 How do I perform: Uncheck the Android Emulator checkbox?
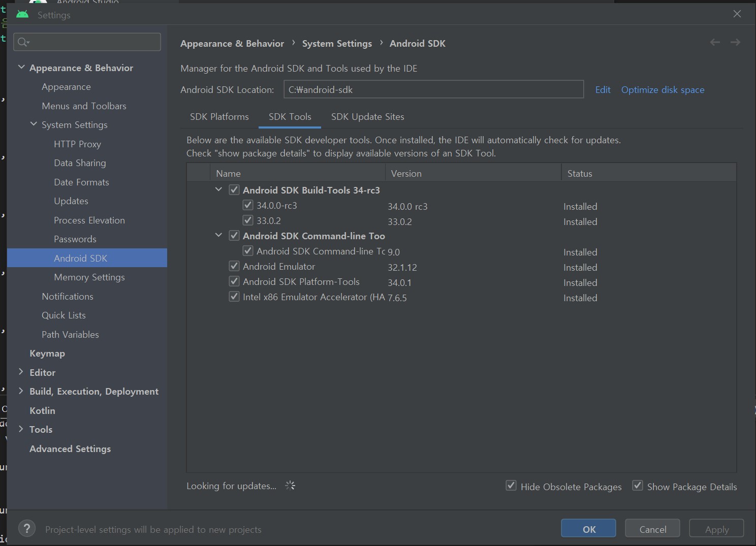(234, 266)
